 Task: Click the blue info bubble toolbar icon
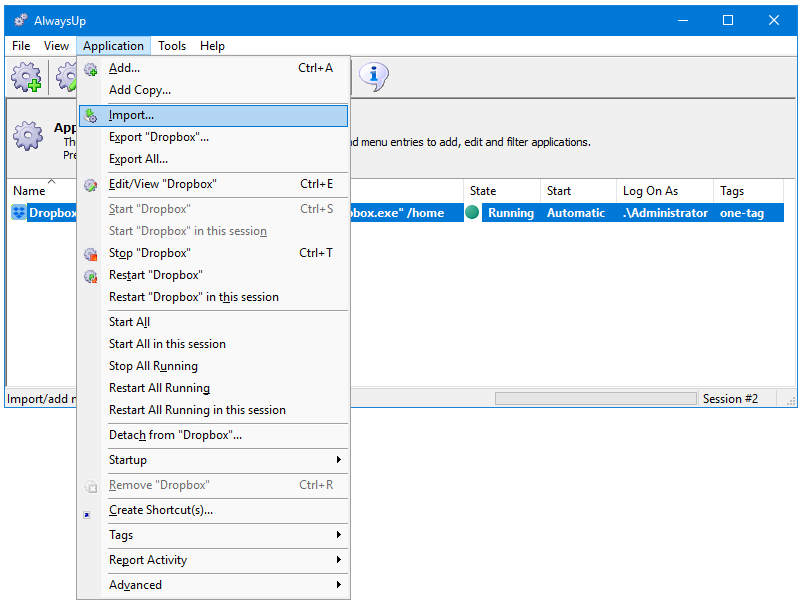374,77
